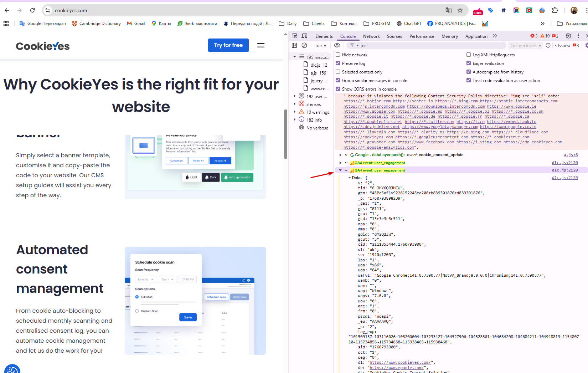Switch to the Elements tab
588x373 pixels.
tap(324, 36)
